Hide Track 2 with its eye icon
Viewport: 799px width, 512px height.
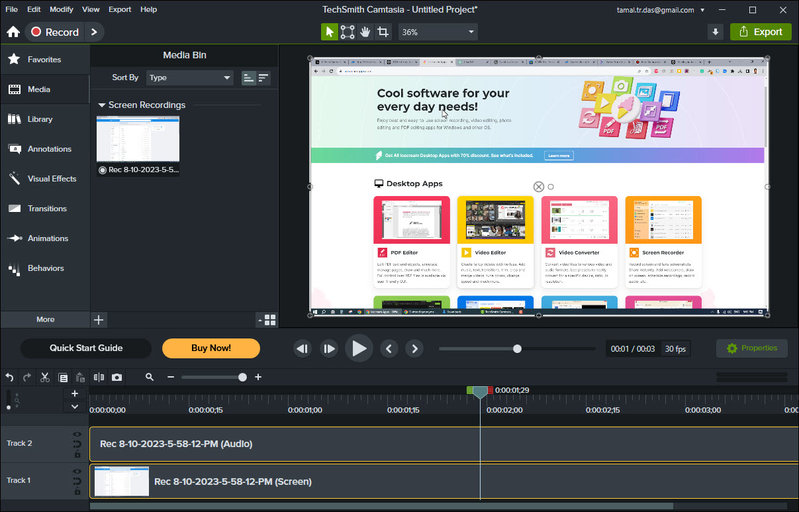coord(77,435)
